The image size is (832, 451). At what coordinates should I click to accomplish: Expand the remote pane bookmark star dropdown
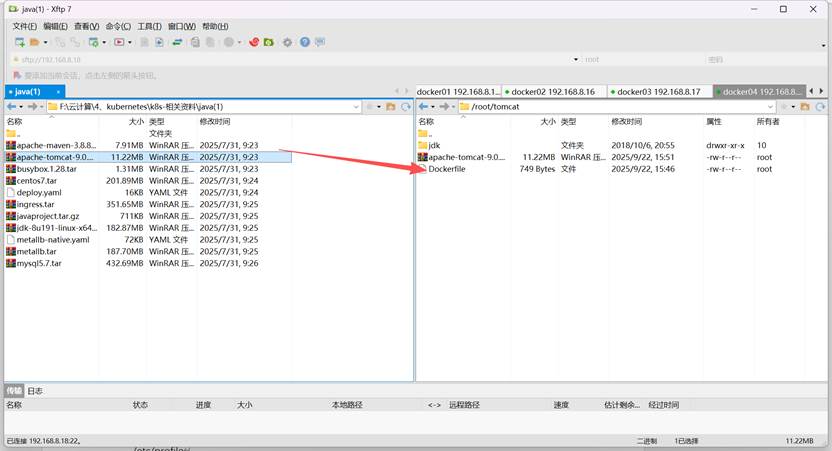pyautogui.click(x=793, y=107)
